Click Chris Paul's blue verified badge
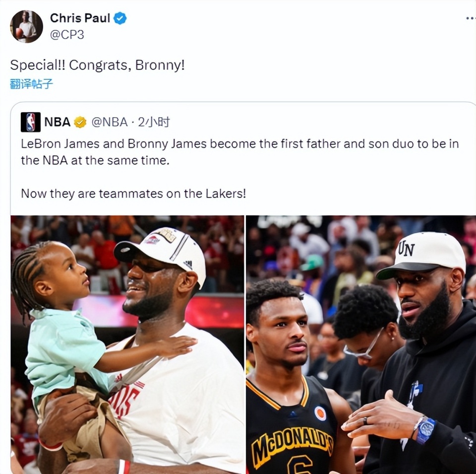 point(120,18)
